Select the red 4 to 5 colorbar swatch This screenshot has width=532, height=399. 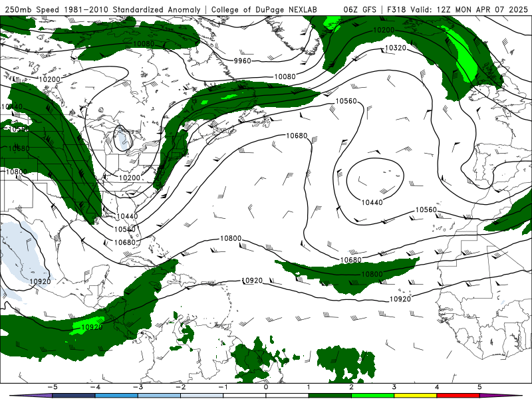pos(458,396)
